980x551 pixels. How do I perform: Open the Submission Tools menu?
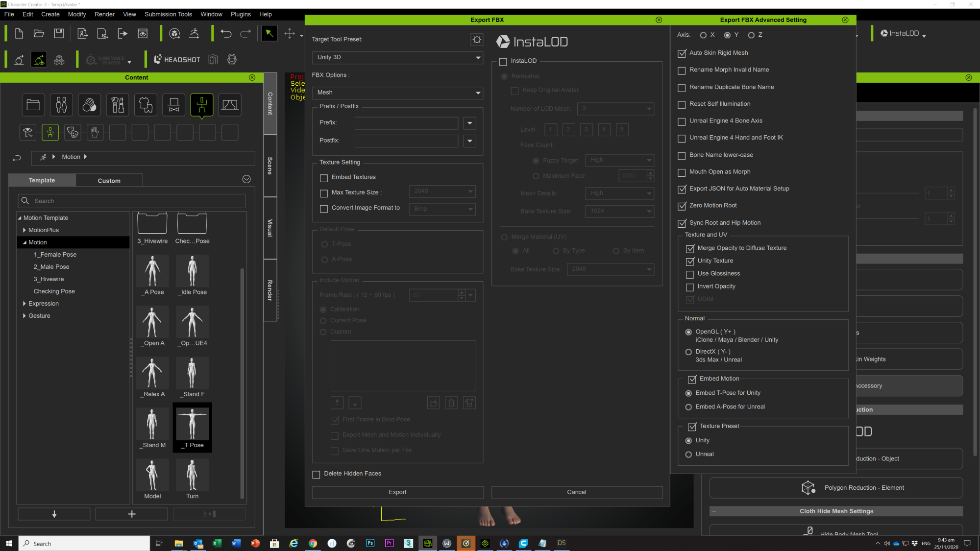click(168, 13)
